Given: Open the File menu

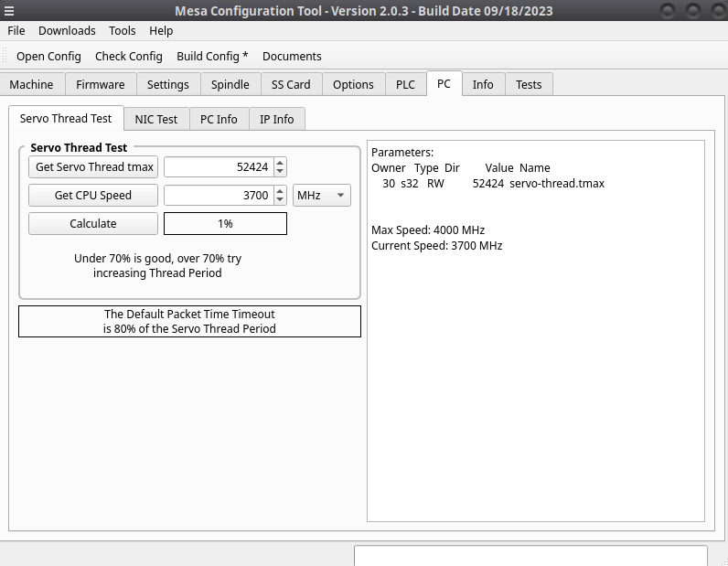Looking at the screenshot, I should coord(16,31).
